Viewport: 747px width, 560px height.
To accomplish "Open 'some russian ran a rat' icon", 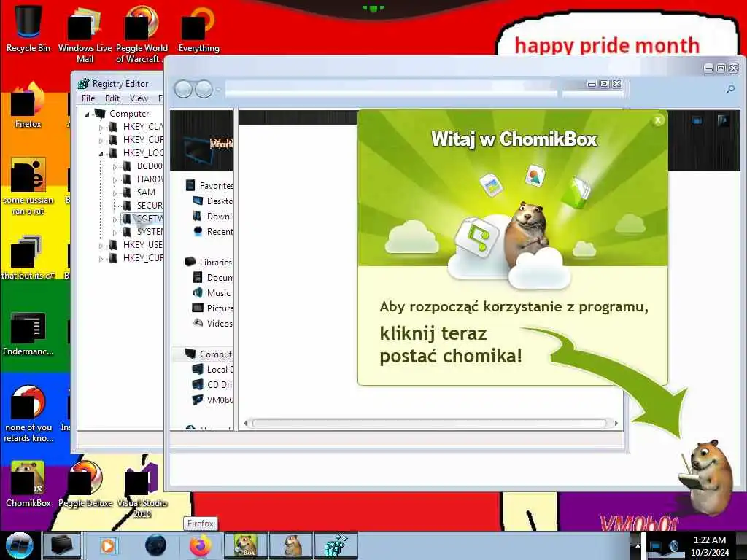I will coord(28,186).
